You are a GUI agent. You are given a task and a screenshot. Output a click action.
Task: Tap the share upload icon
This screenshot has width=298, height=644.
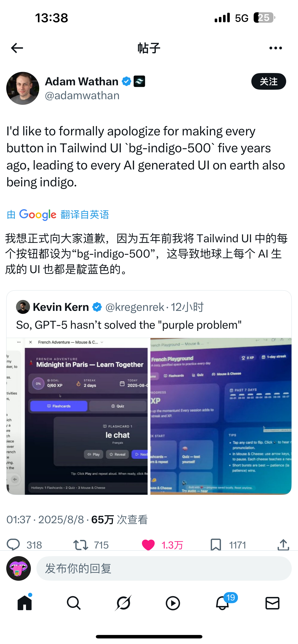click(283, 545)
